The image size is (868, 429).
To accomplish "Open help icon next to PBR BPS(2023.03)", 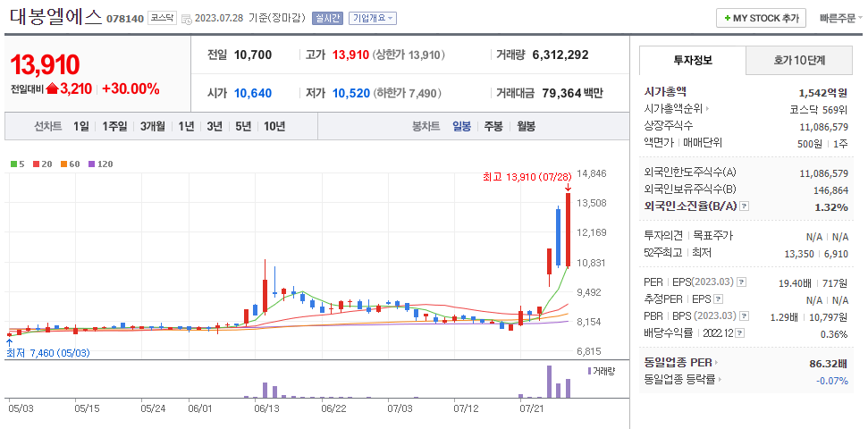I will (x=744, y=316).
